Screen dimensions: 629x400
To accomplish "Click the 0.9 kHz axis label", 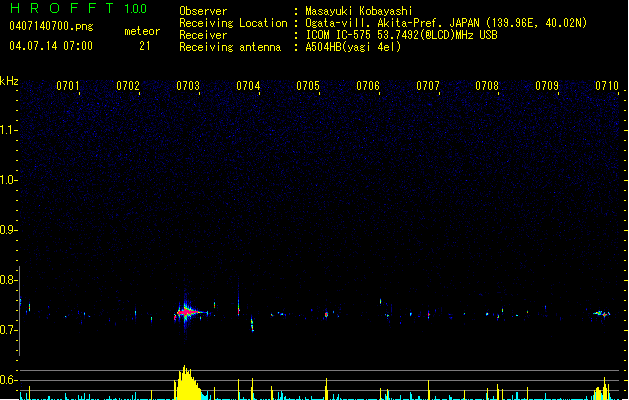I will pyautogui.click(x=8, y=230).
